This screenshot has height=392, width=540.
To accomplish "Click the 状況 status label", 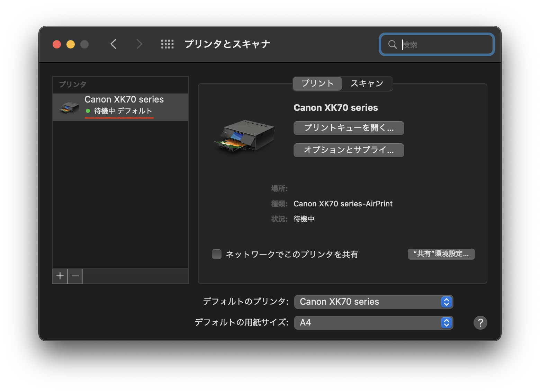I will click(279, 219).
